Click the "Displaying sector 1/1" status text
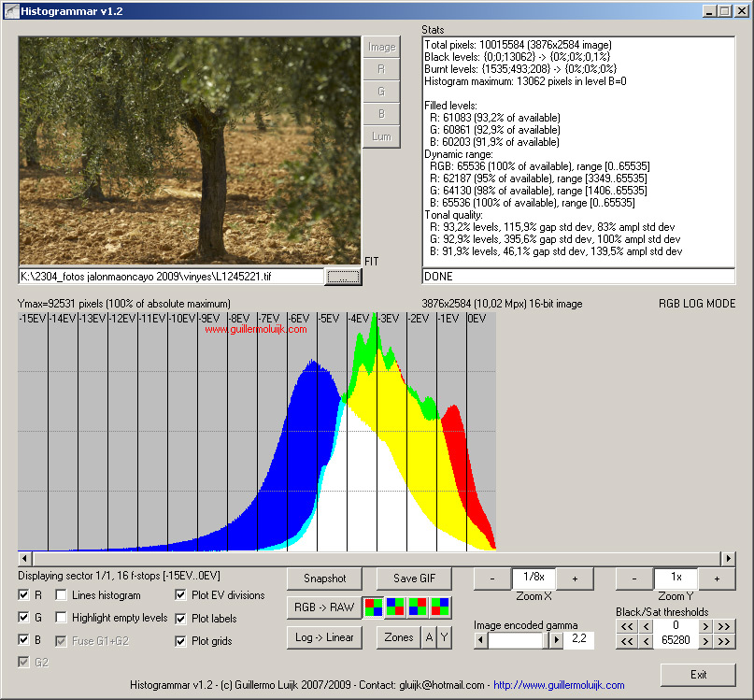 (119, 576)
